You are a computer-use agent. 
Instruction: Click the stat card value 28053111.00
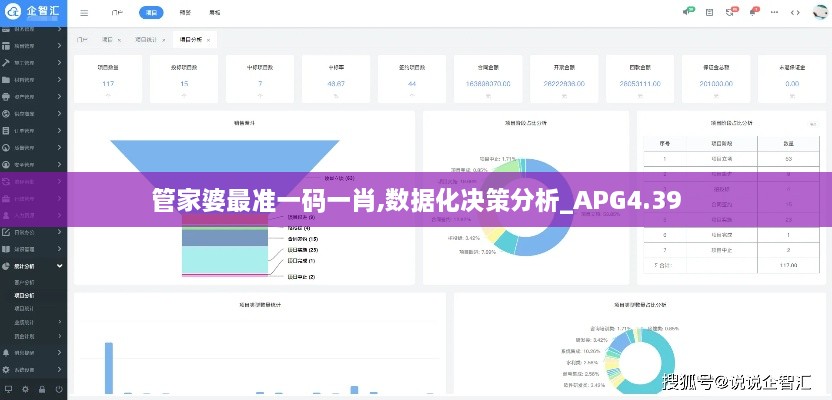(x=640, y=83)
